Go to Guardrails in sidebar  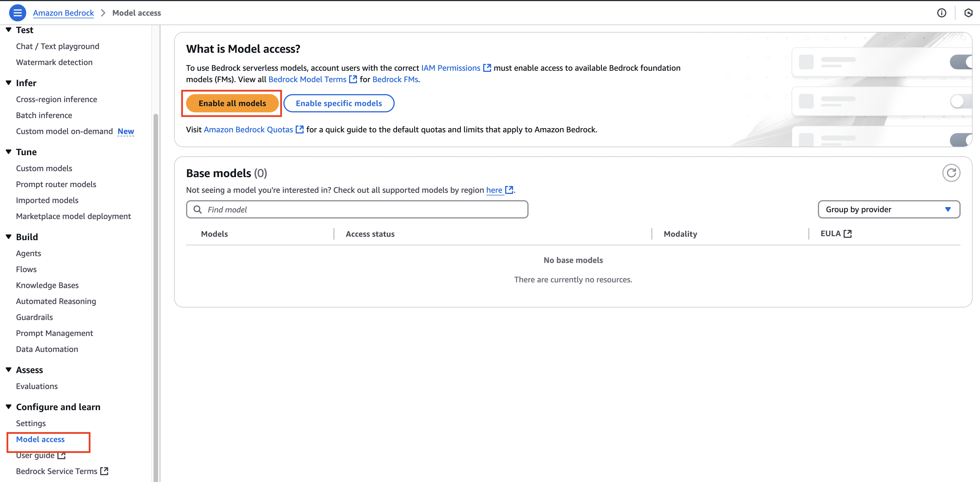point(34,317)
